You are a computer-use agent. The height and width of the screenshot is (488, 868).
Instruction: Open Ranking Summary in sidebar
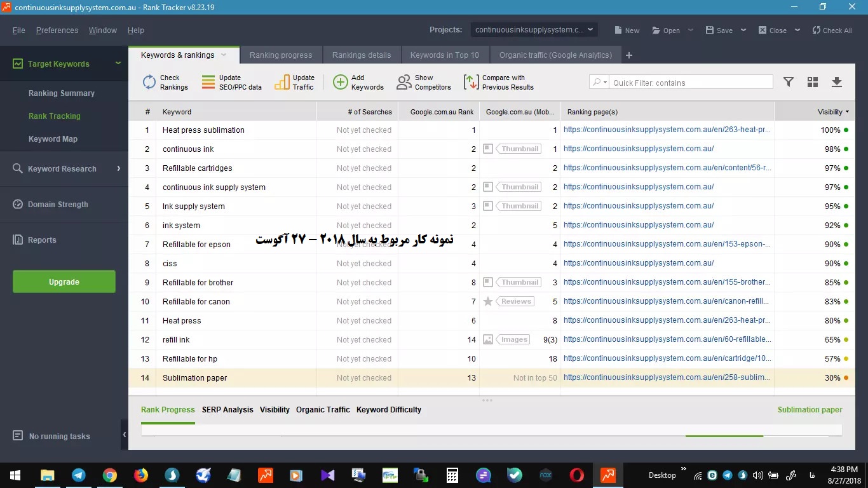point(62,93)
